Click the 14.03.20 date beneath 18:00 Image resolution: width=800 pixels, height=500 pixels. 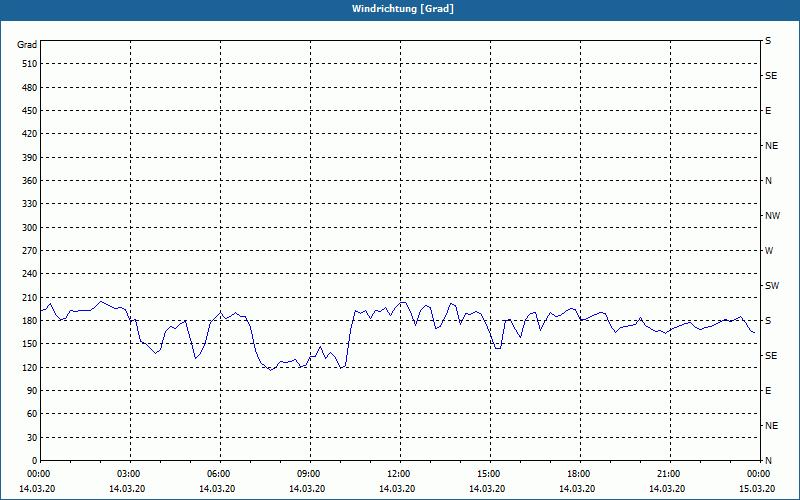(x=577, y=489)
